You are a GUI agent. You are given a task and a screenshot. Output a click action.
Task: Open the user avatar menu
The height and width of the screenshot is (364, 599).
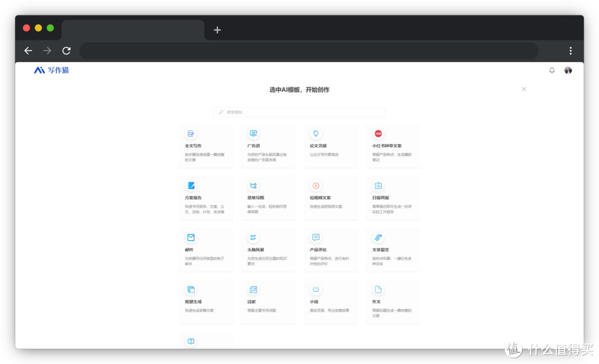(568, 70)
